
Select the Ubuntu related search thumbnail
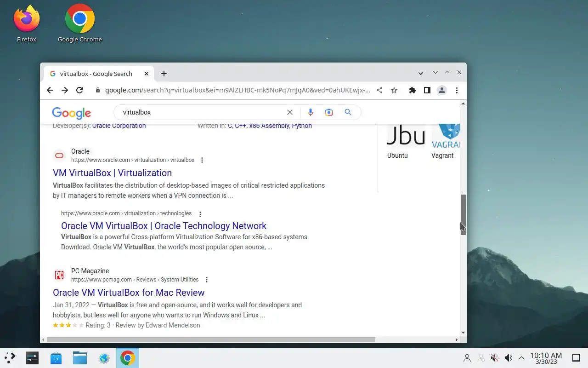click(406, 141)
